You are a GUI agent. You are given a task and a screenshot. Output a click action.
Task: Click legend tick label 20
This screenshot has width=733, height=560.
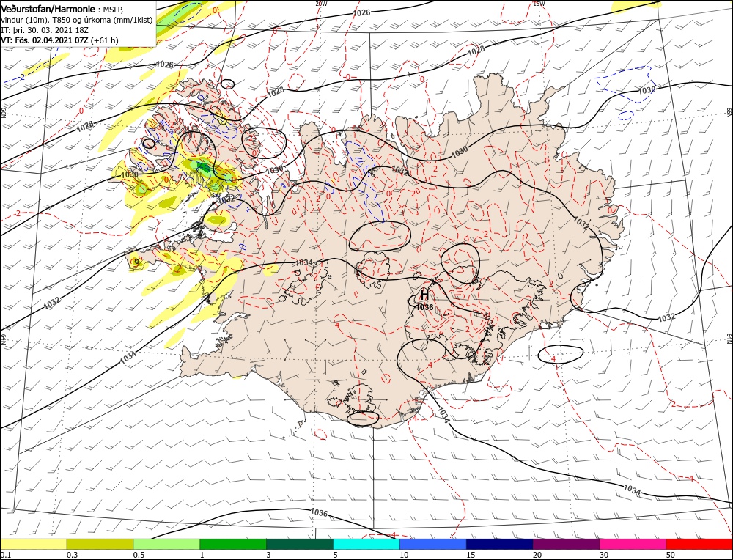coord(537,554)
